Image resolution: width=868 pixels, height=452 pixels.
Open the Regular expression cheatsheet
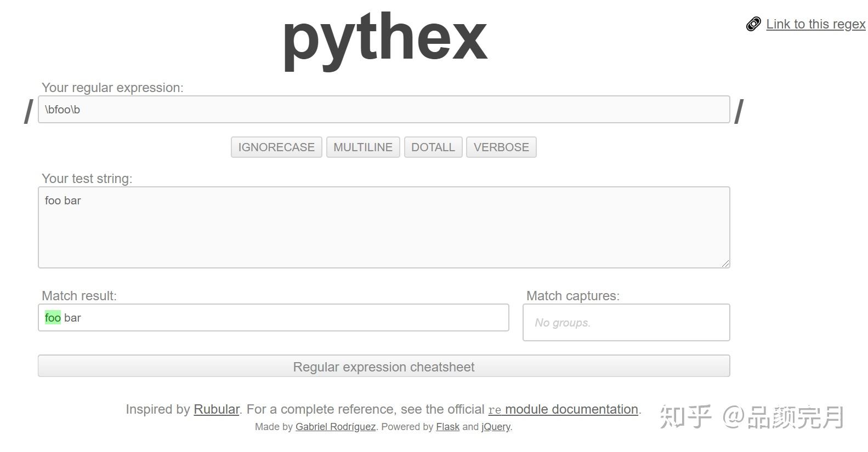383,366
